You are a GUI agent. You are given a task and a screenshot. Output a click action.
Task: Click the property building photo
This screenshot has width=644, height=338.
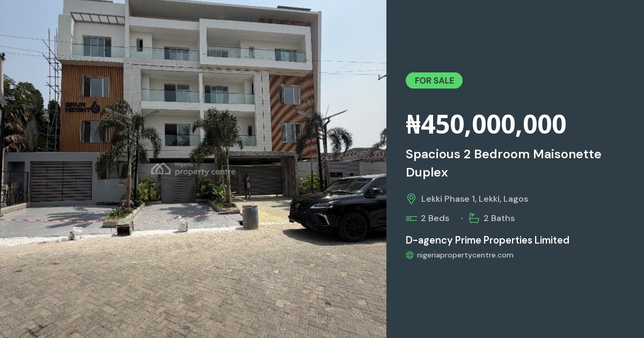(193, 169)
